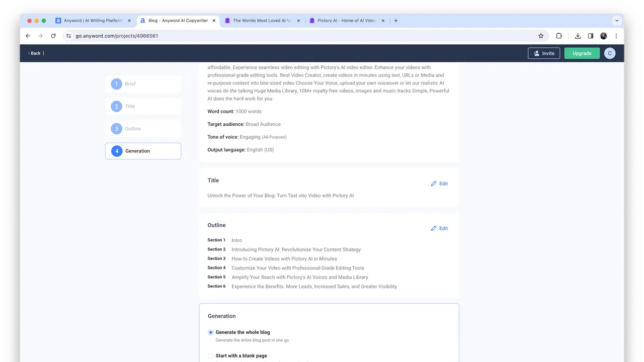Screen dimensions: 644x362
Task: Open the browser extensions puzzle icon
Action: [559, 36]
